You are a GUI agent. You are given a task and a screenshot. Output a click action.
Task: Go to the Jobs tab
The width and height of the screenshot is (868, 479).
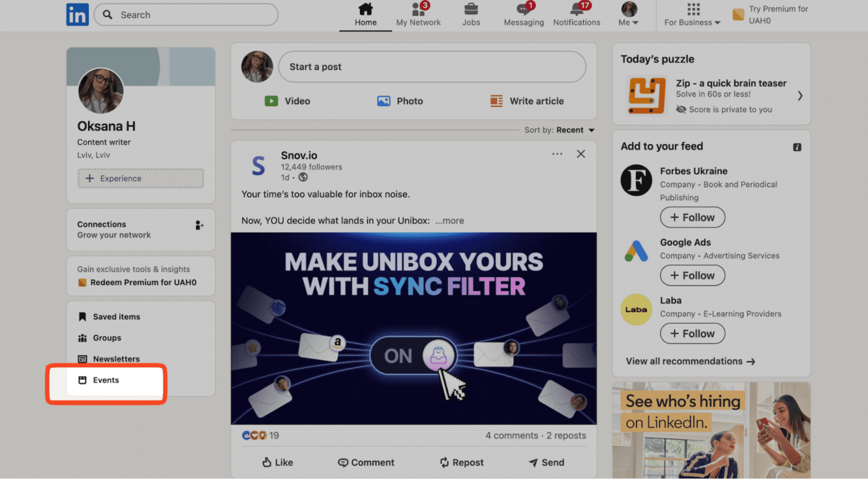click(471, 15)
